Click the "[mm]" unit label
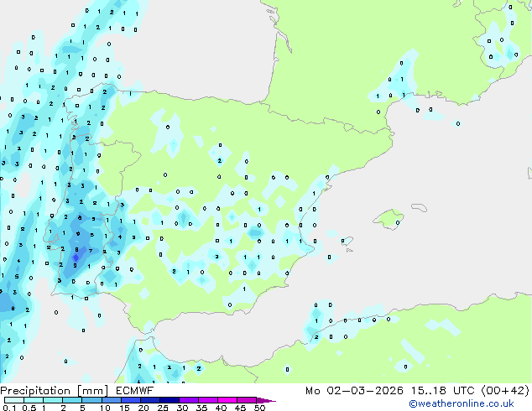Viewport: 532px width, 411px height. coord(92,391)
